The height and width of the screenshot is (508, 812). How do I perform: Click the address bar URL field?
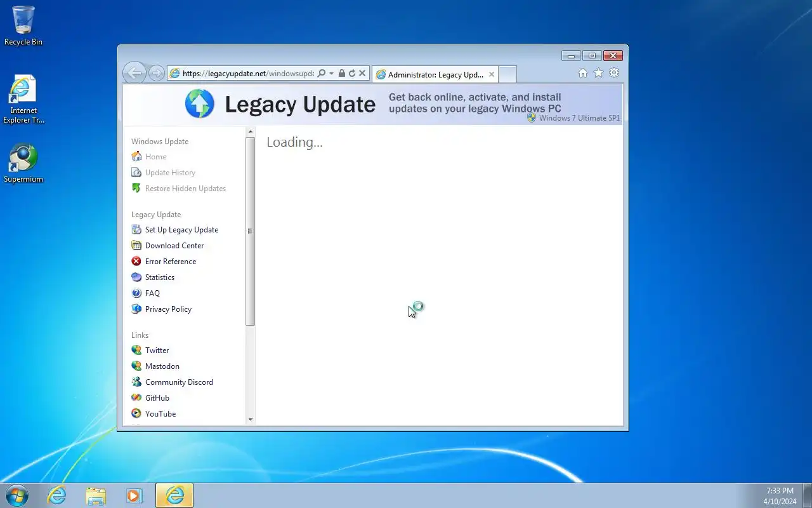click(x=248, y=74)
